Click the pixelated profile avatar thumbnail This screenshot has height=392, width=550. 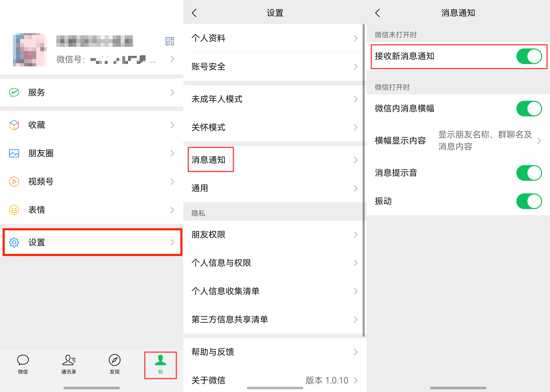point(30,50)
